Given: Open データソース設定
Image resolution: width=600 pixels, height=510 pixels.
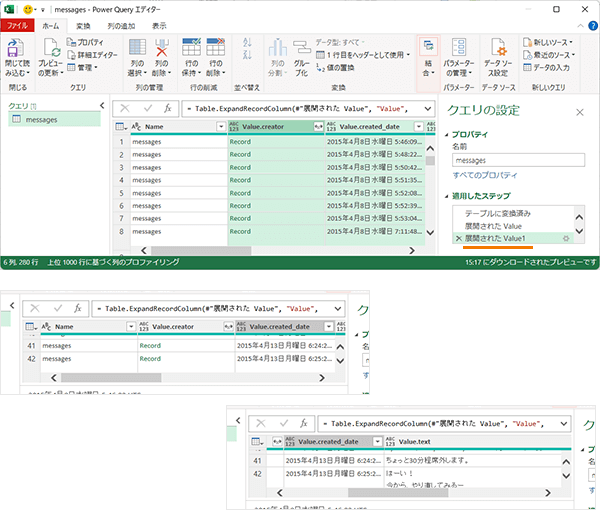Looking at the screenshot, I should (x=498, y=58).
